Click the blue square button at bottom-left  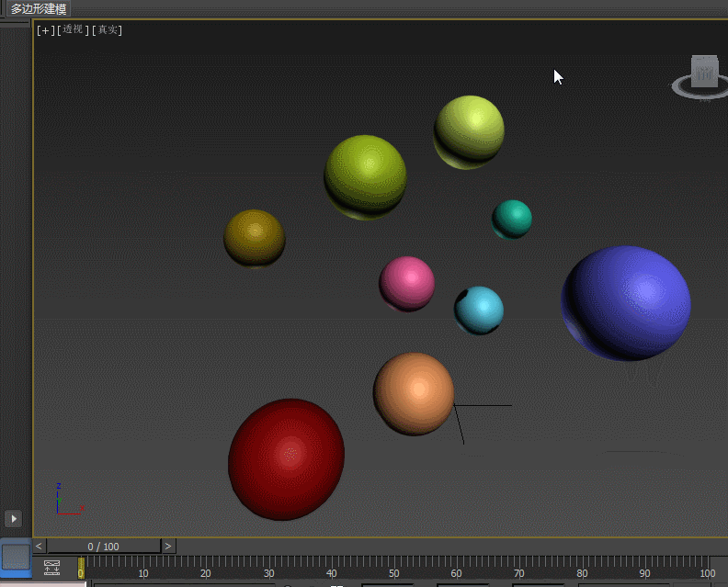(16, 557)
